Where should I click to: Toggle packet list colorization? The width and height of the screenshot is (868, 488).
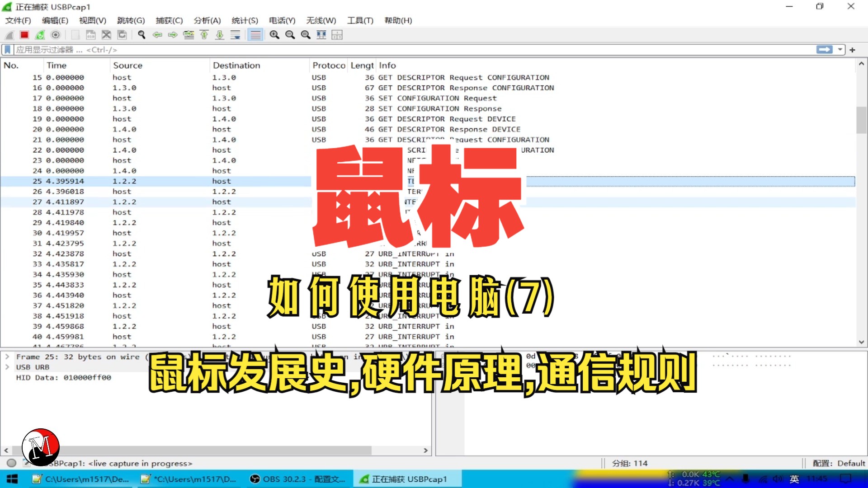pyautogui.click(x=255, y=35)
